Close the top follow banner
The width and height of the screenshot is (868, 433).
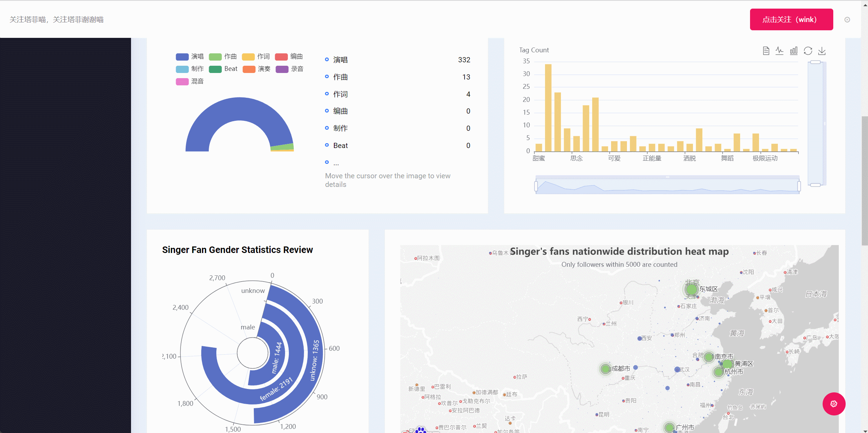pos(847,20)
